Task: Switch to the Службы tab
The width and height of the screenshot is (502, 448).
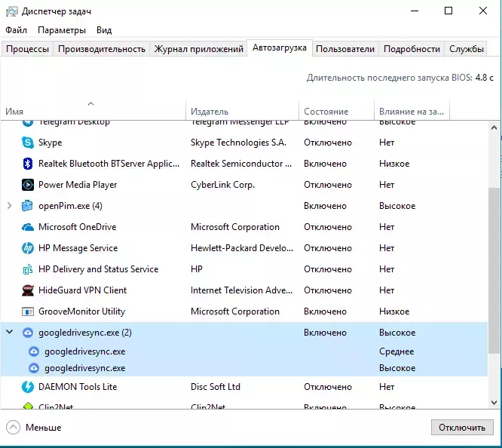Action: (466, 49)
